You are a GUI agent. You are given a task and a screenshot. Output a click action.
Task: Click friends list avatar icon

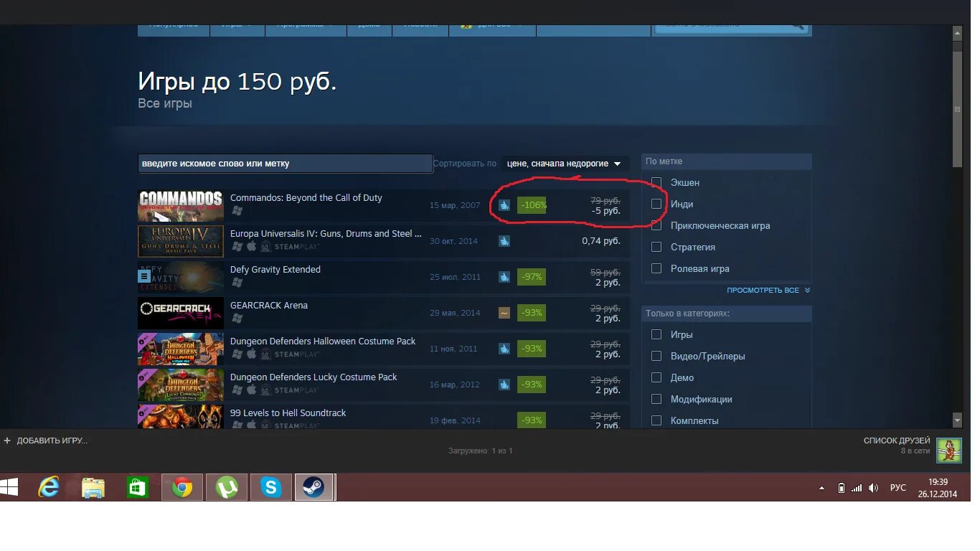point(949,451)
